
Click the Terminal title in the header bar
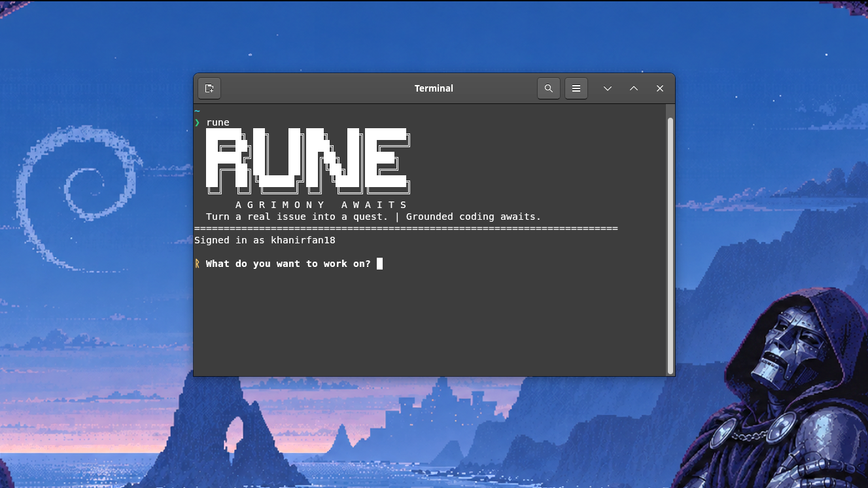point(434,88)
